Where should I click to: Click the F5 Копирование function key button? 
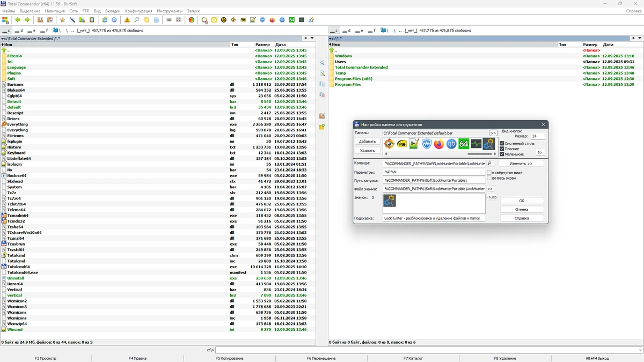tap(230, 358)
